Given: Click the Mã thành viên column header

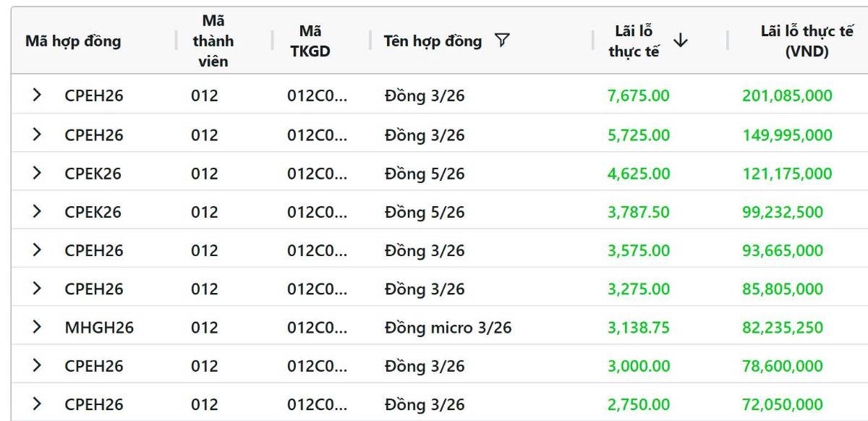Looking at the screenshot, I should coord(213,41).
